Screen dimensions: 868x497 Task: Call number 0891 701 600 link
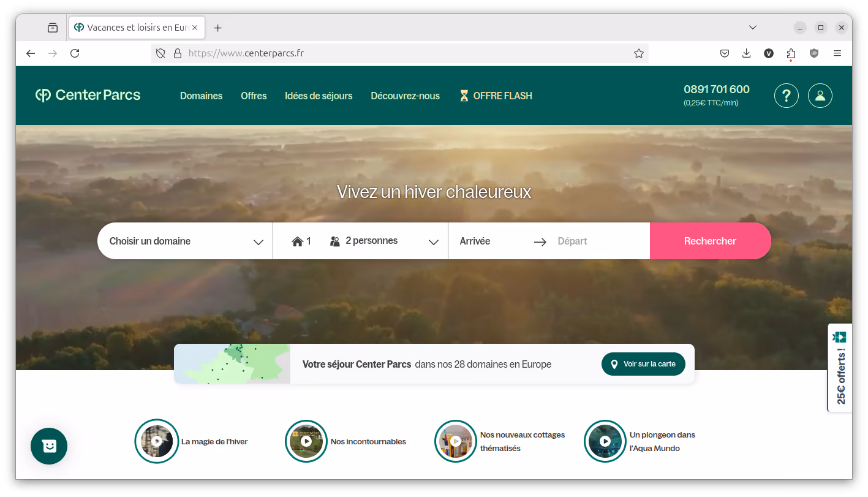[x=716, y=89]
